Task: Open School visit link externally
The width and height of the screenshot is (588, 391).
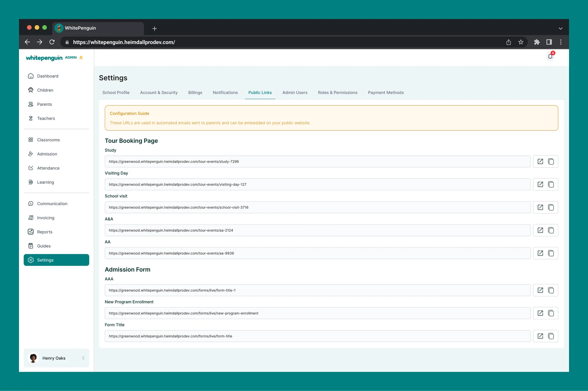Action: coord(540,207)
